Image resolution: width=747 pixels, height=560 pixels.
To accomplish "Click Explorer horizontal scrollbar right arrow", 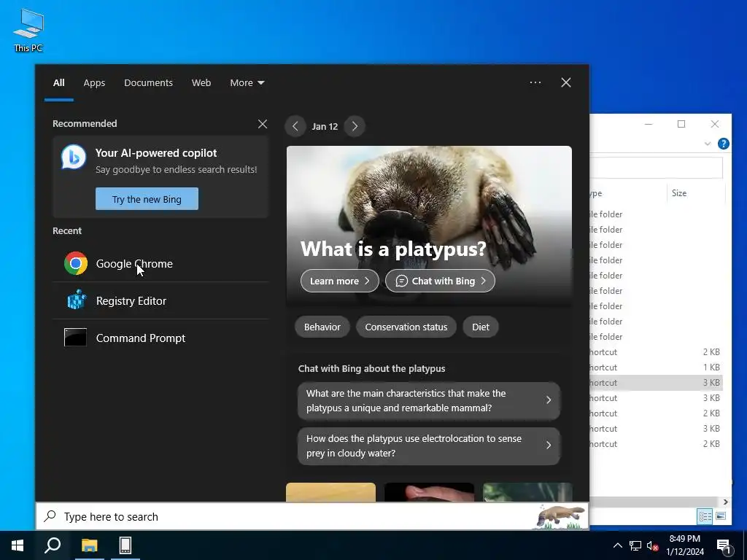I will [726, 502].
